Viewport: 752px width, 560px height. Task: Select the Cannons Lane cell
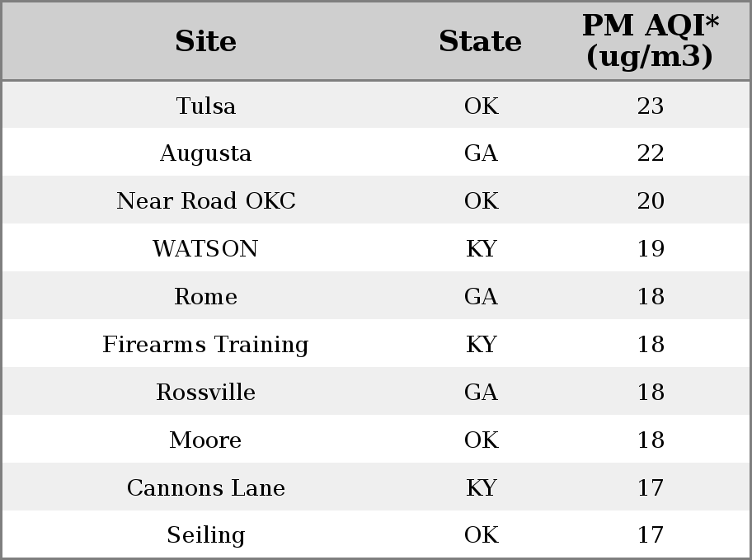[x=206, y=488]
